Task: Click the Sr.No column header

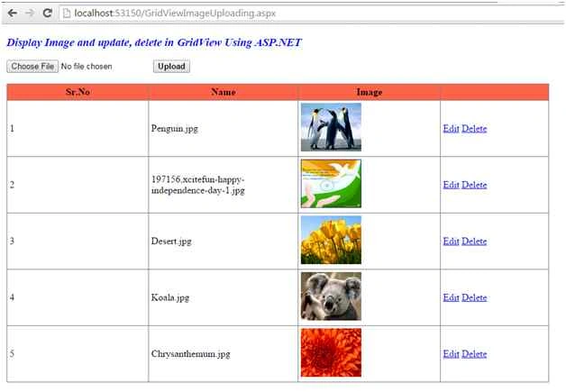Action: [x=78, y=92]
